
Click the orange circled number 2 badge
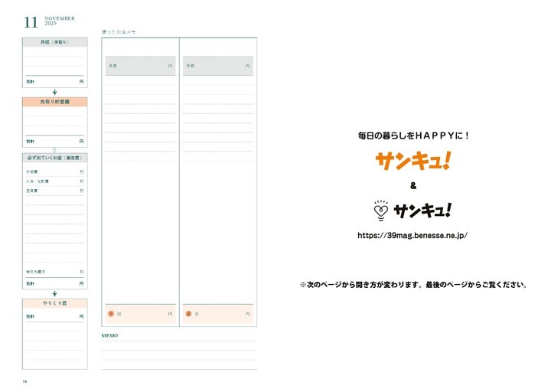[188, 314]
